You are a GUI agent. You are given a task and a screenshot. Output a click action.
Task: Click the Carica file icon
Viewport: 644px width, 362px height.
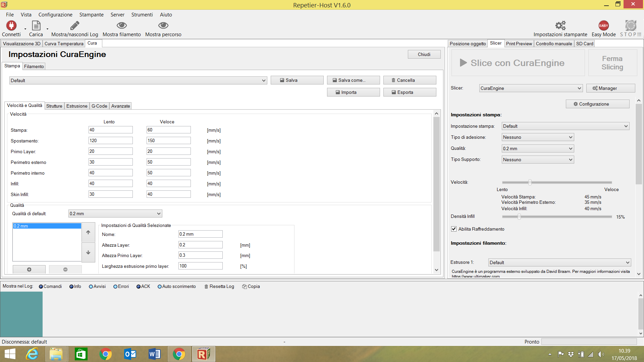[36, 25]
